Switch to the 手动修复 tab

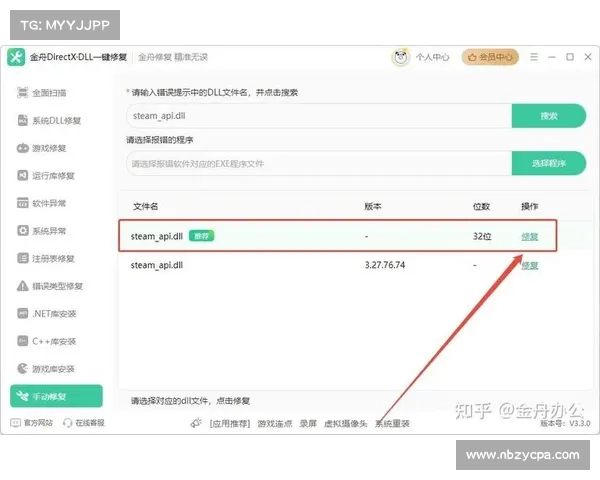click(x=56, y=396)
